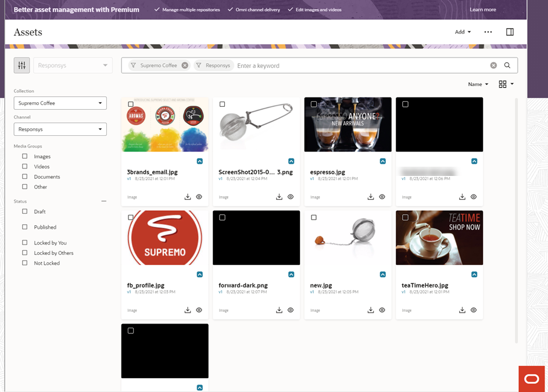Click the magnifier search icon
The height and width of the screenshot is (392, 548).
click(507, 65)
